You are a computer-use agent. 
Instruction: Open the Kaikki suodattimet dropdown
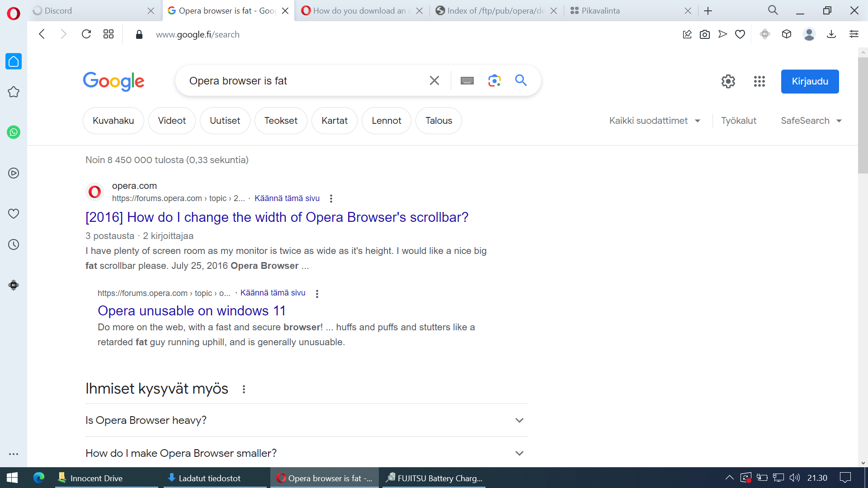tap(655, 121)
